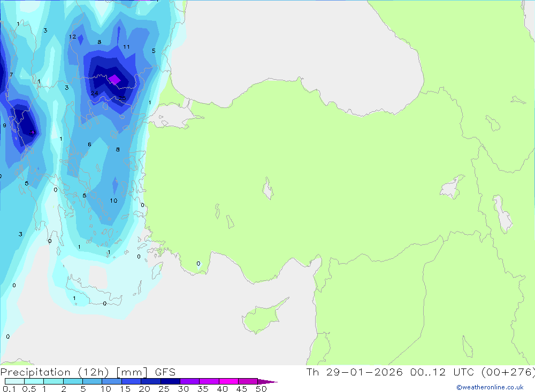Click the magenta peak-rainfall diamond on map
The image size is (535, 392).
coord(114,80)
